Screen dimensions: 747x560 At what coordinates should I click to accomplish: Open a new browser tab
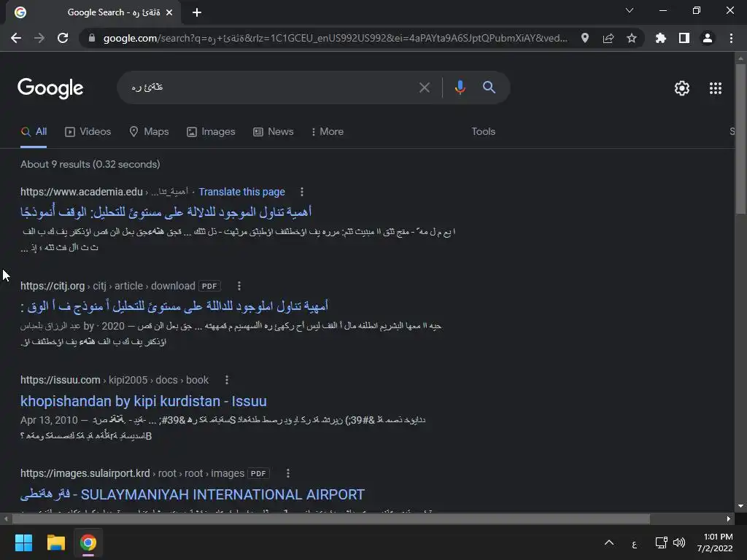click(x=197, y=12)
